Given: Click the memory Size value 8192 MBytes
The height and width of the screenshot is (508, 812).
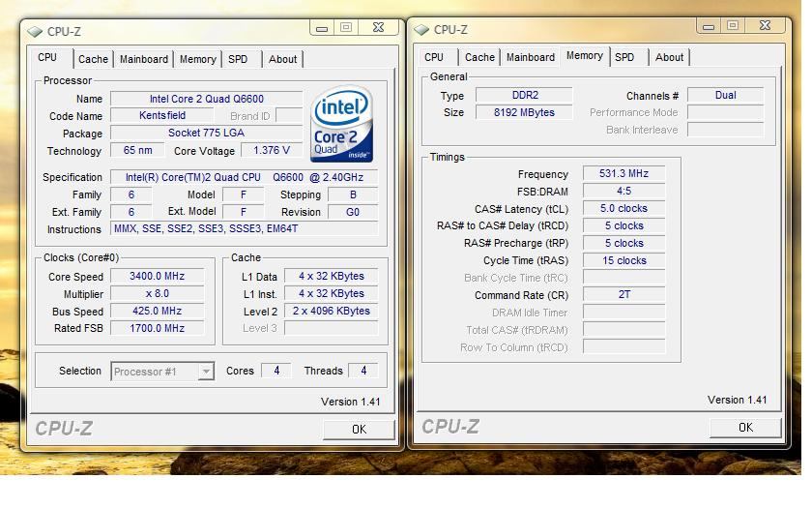Looking at the screenshot, I should [525, 112].
